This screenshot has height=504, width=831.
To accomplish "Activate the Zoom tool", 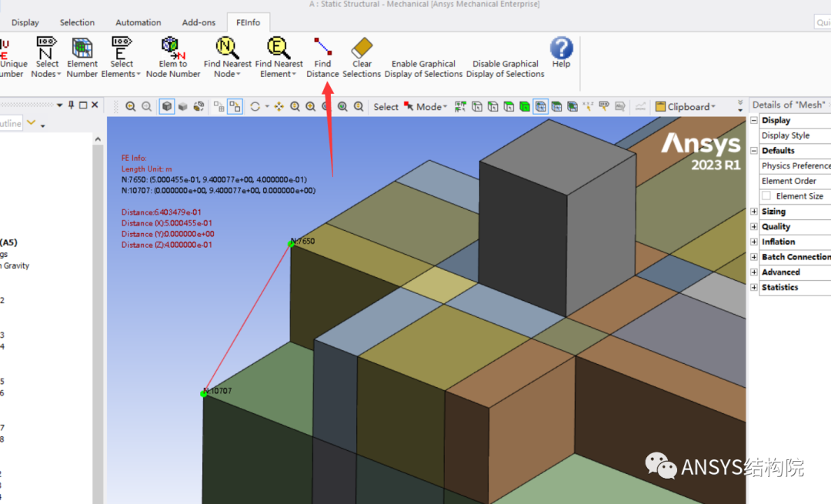I will [295, 106].
